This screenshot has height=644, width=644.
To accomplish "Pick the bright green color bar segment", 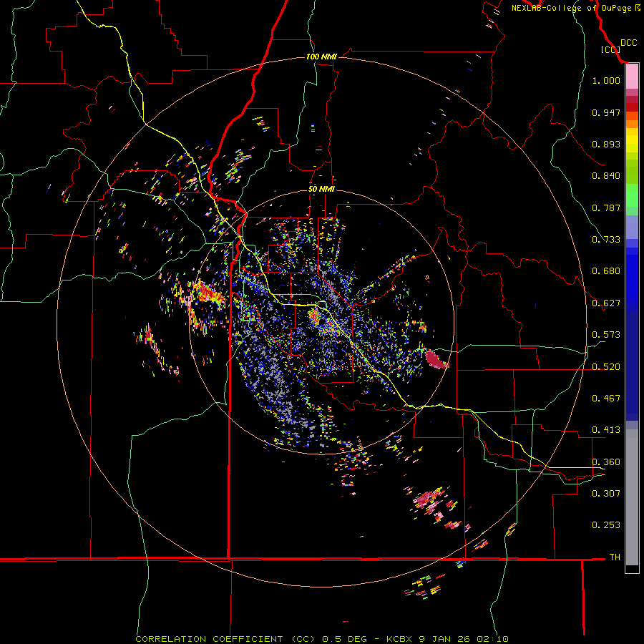I will point(632,195).
